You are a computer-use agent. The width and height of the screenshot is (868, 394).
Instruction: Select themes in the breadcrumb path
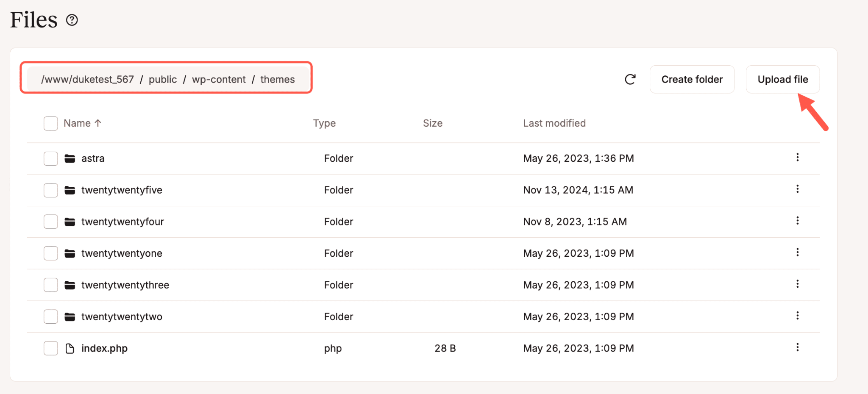pyautogui.click(x=278, y=79)
